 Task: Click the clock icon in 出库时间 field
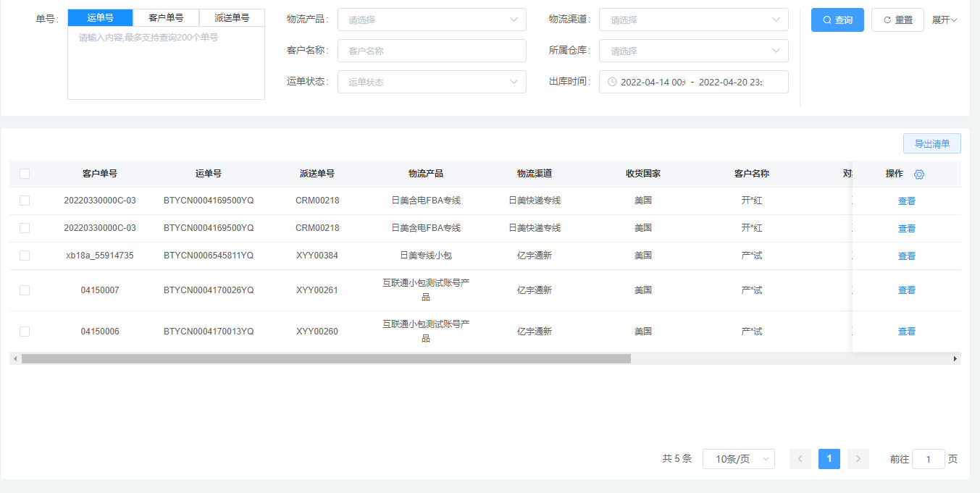612,82
